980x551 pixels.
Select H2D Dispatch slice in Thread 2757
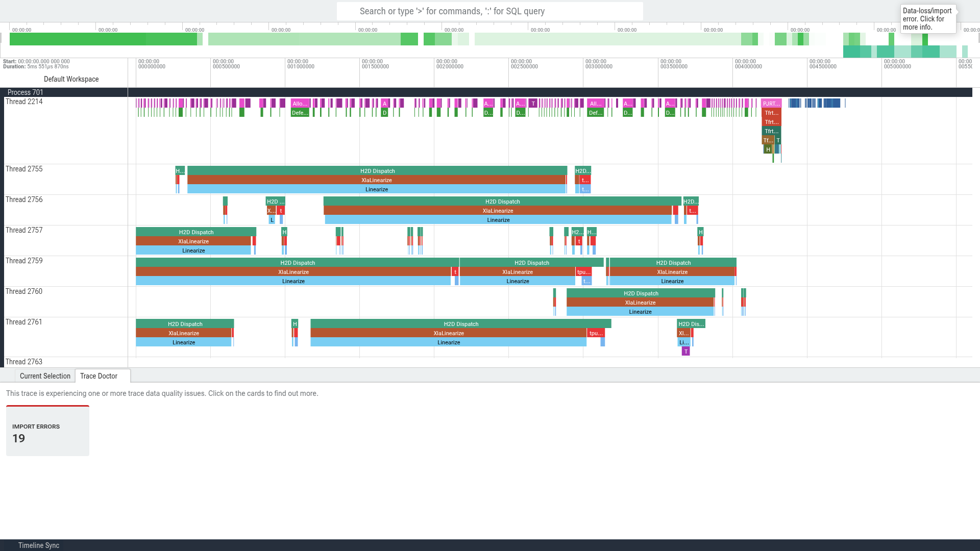tap(196, 232)
